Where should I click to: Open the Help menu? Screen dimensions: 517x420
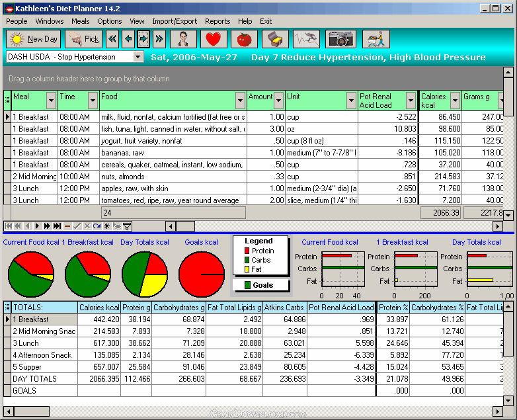[x=245, y=21]
